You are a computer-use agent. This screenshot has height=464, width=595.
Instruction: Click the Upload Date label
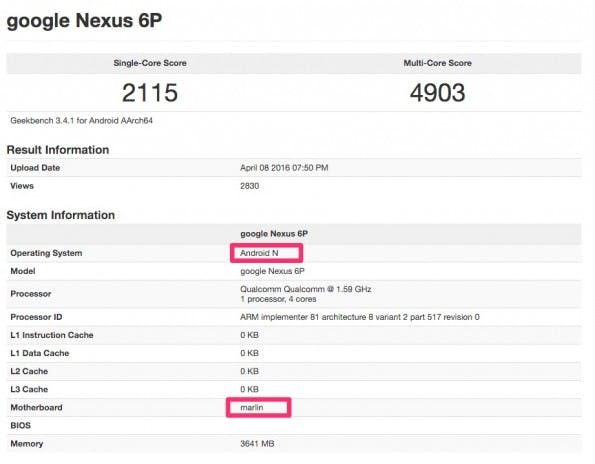point(35,168)
